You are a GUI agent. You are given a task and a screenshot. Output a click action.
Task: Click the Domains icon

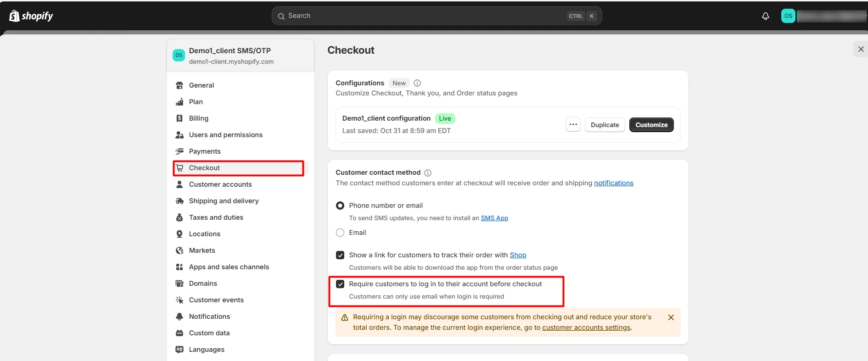point(179,283)
